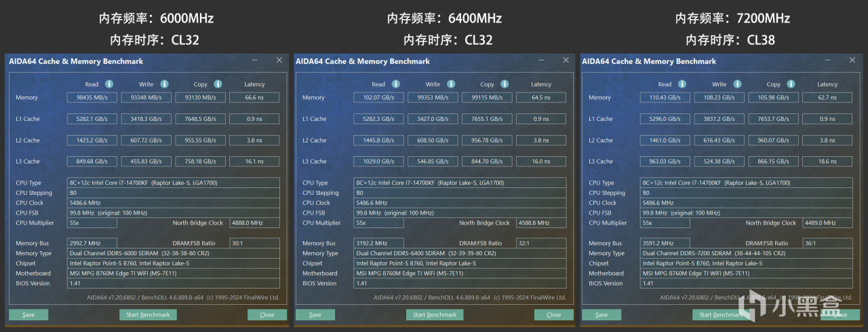Screen dimensions: 868x332
Task: Click memory read value 110.43 GB/s
Action: [665, 97]
